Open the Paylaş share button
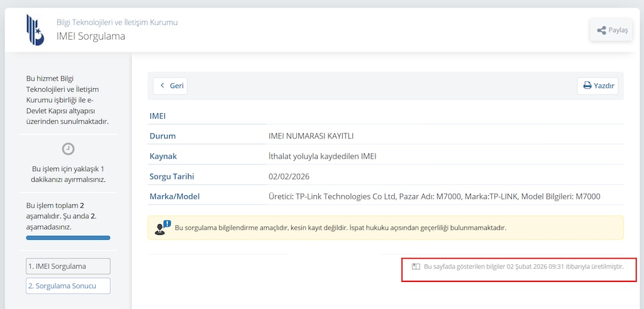Screen dimensions: 644x309 pos(612,30)
